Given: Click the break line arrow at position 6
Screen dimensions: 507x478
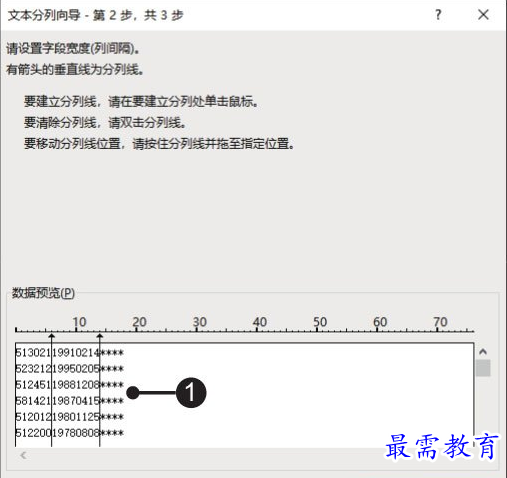Looking at the screenshot, I should [51, 337].
